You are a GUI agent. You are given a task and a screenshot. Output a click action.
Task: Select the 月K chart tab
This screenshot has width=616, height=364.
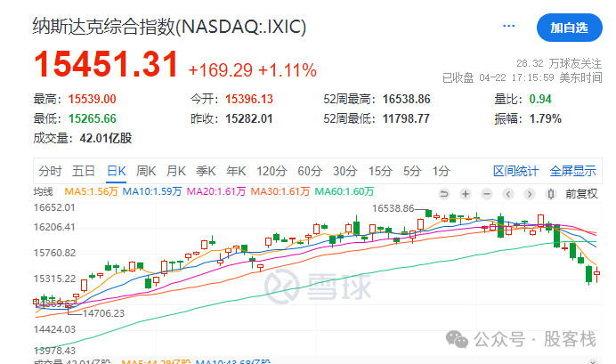176,171
